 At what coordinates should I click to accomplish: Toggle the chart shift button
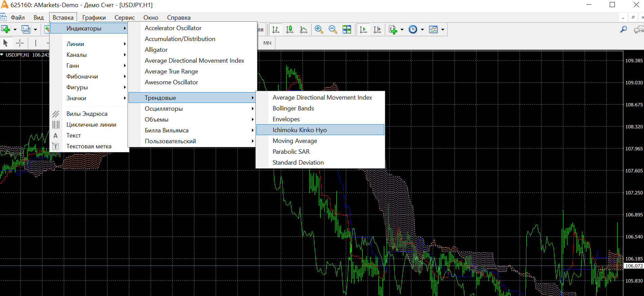pos(377,29)
